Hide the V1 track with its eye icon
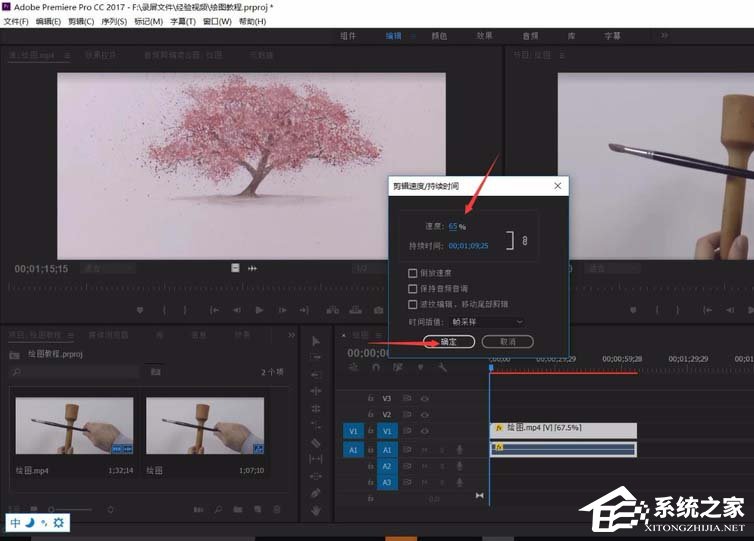Viewport: 754px width, 541px height. point(425,431)
